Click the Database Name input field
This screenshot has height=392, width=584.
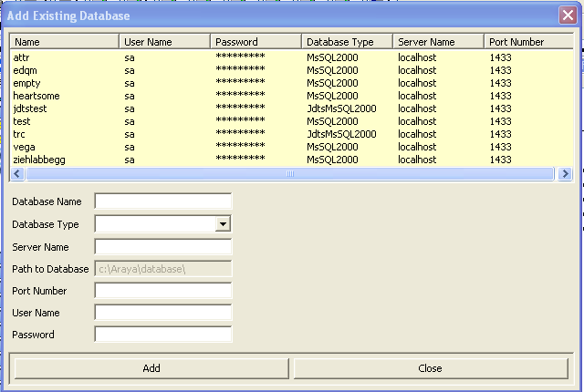pos(163,201)
